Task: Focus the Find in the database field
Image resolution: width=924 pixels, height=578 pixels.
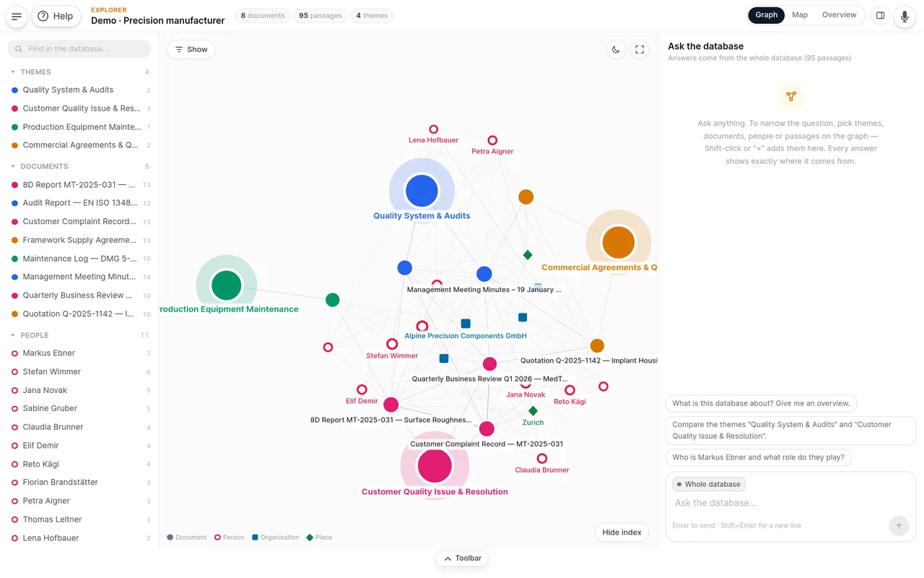Action: tap(79, 49)
